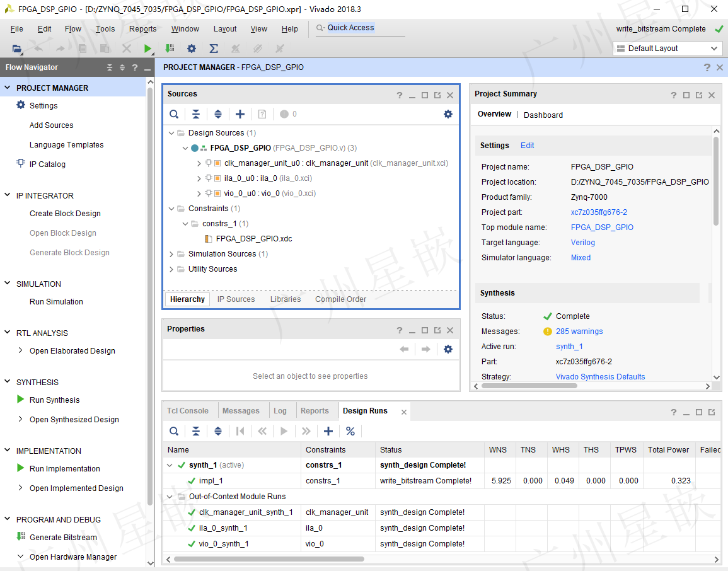Click the Vivado Synthesis Defaults link
Viewport: 728px width, 571px height.
[600, 376]
